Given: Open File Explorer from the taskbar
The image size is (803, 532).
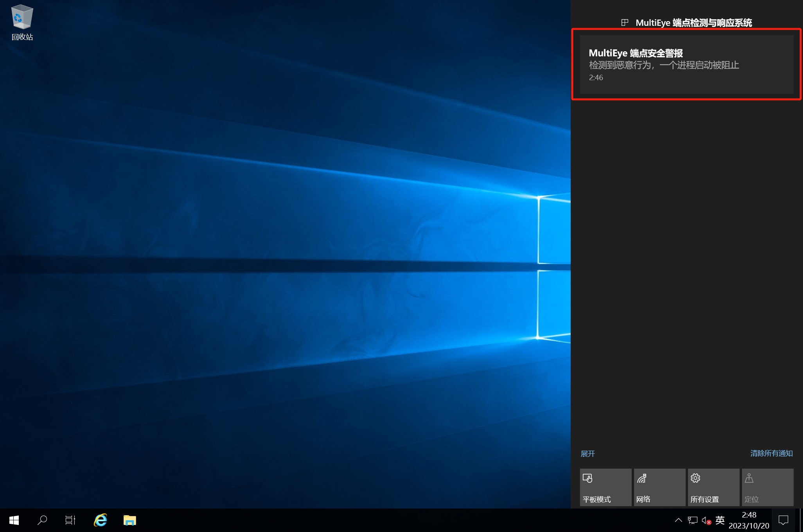Looking at the screenshot, I should pos(129,520).
